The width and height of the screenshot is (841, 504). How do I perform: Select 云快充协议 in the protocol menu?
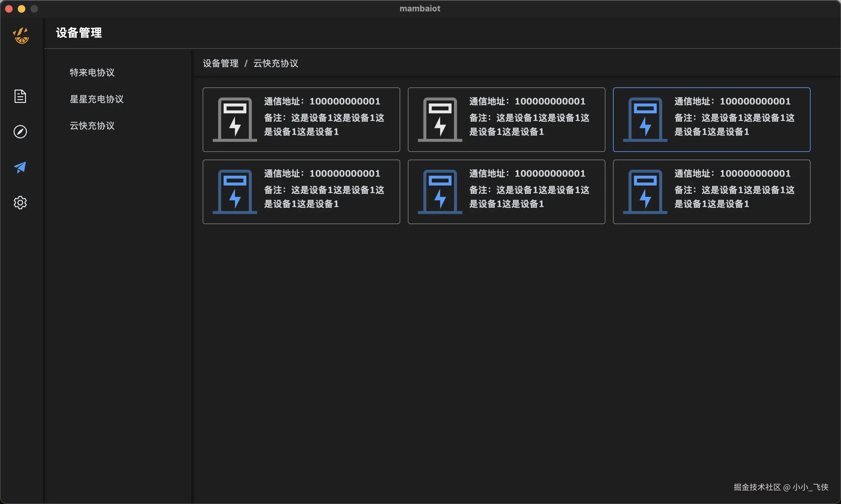(x=92, y=126)
